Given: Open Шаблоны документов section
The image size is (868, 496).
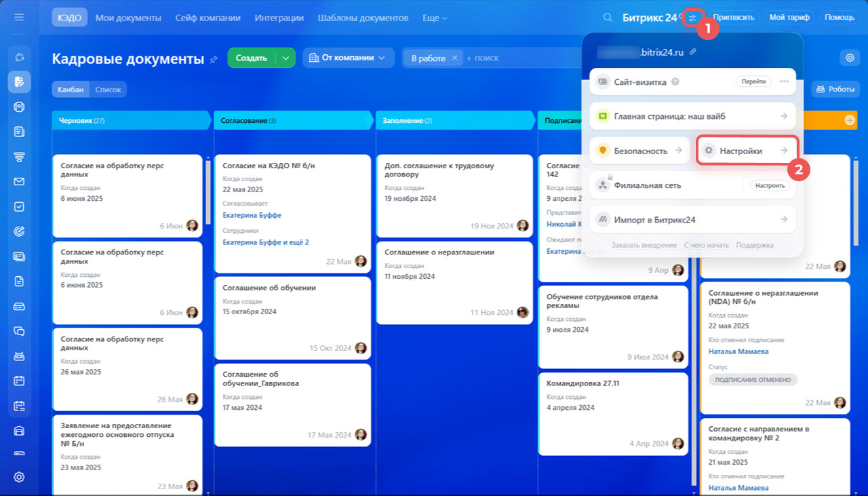Looking at the screenshot, I should pyautogui.click(x=363, y=18).
